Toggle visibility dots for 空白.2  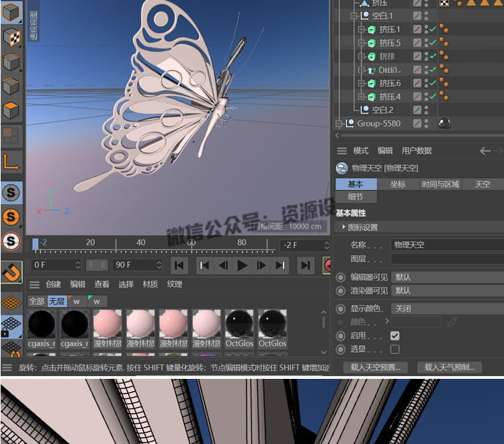coord(427,110)
